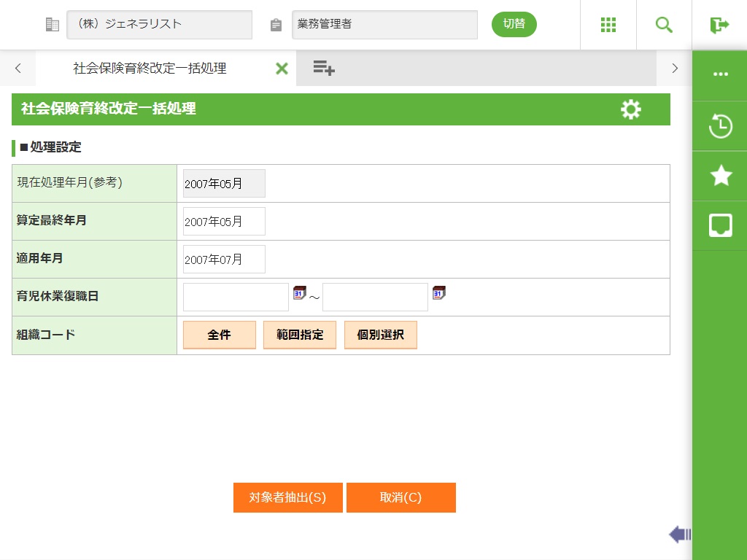The image size is (747, 560).
Task: Click the 算定最終年月 input field
Action: [x=224, y=222]
